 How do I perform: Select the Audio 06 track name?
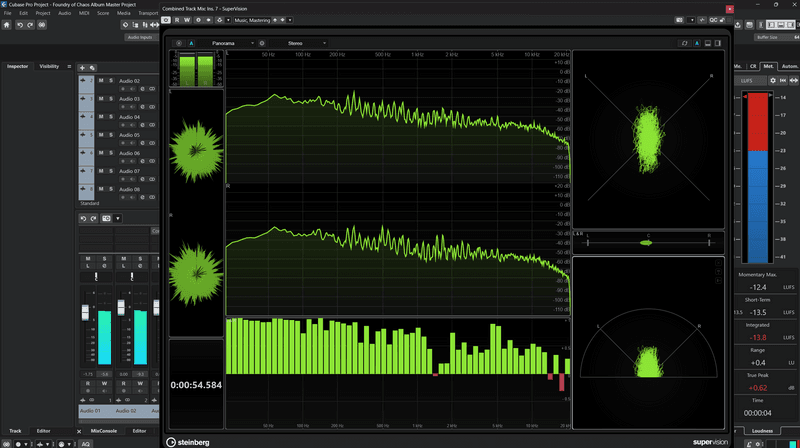129,153
